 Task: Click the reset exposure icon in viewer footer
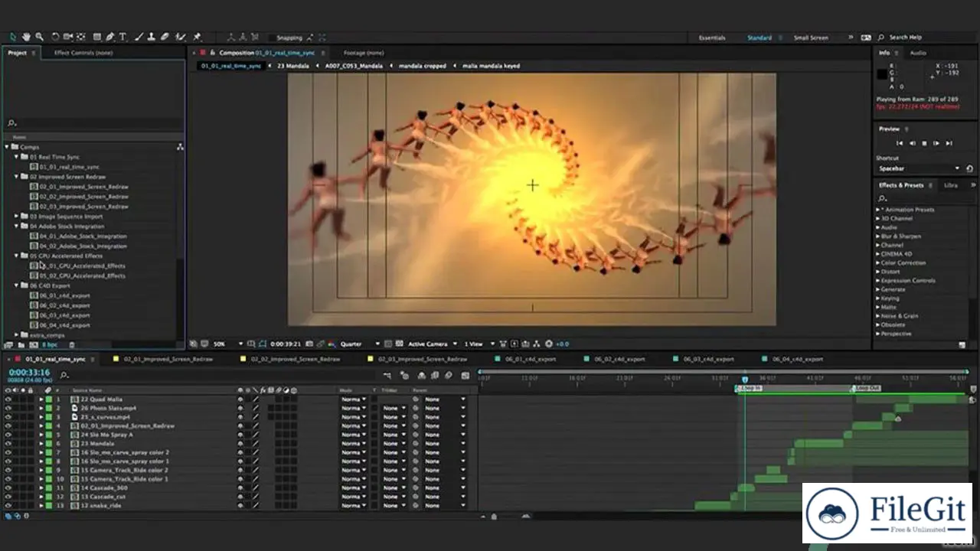pos(547,344)
